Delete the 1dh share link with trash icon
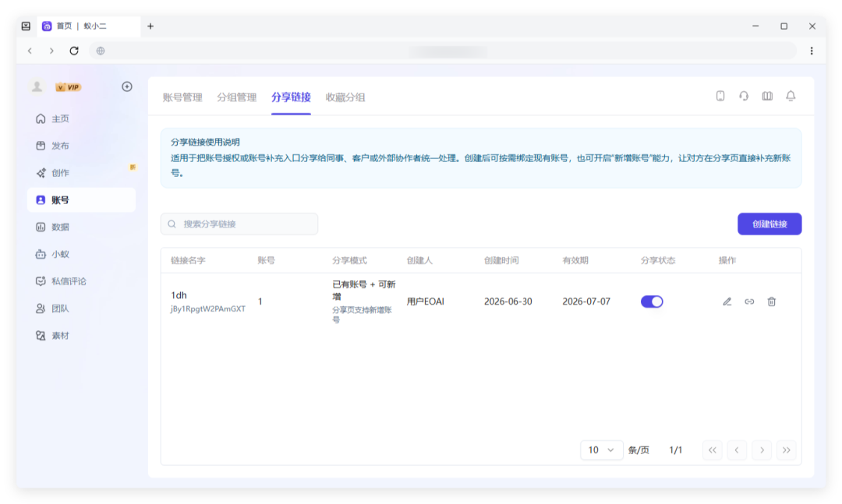 click(x=772, y=301)
